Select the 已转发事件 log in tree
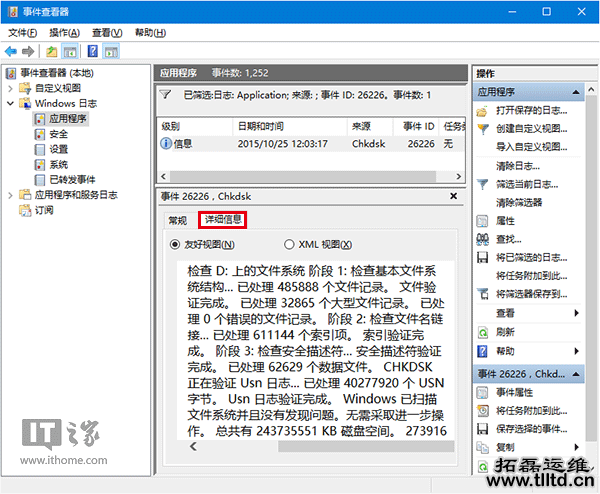Image resolution: width=600 pixels, height=494 pixels. [x=72, y=180]
